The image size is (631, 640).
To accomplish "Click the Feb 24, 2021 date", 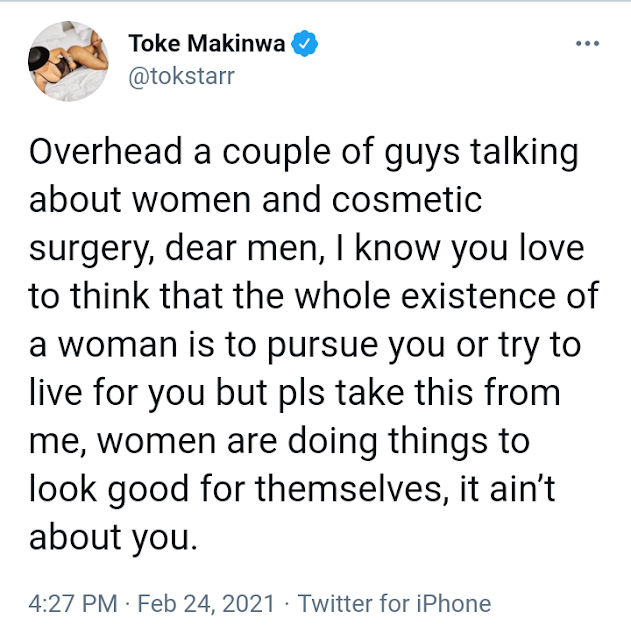I will (x=206, y=604).
